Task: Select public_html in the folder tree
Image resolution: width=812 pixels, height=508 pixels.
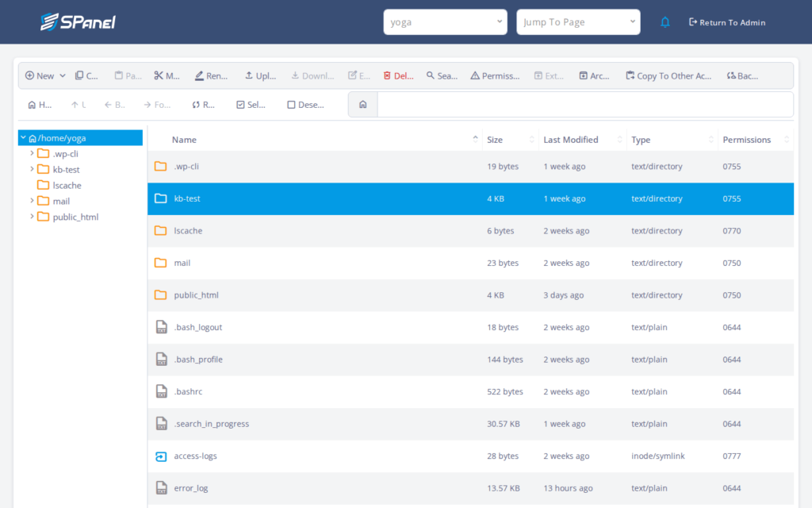Action: coord(75,217)
